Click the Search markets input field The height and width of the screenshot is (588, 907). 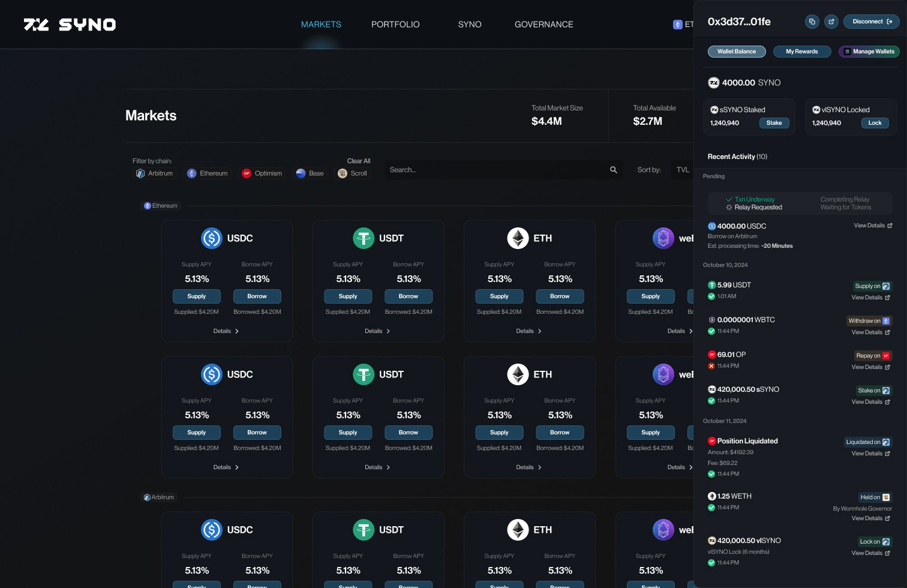[x=504, y=170]
